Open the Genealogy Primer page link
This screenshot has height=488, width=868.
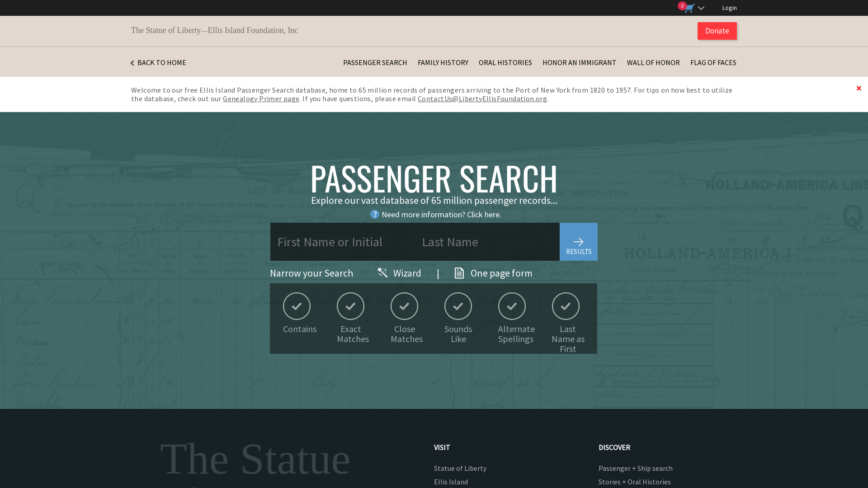(261, 99)
